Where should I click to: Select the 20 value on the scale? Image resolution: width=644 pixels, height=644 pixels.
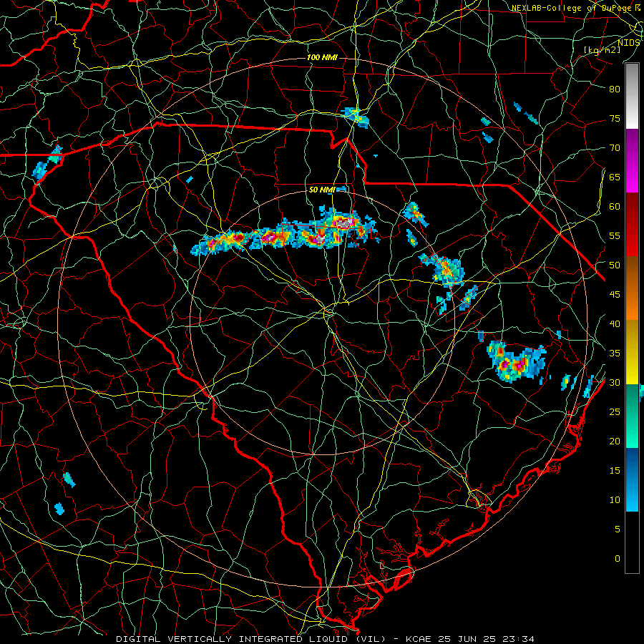coord(615,441)
